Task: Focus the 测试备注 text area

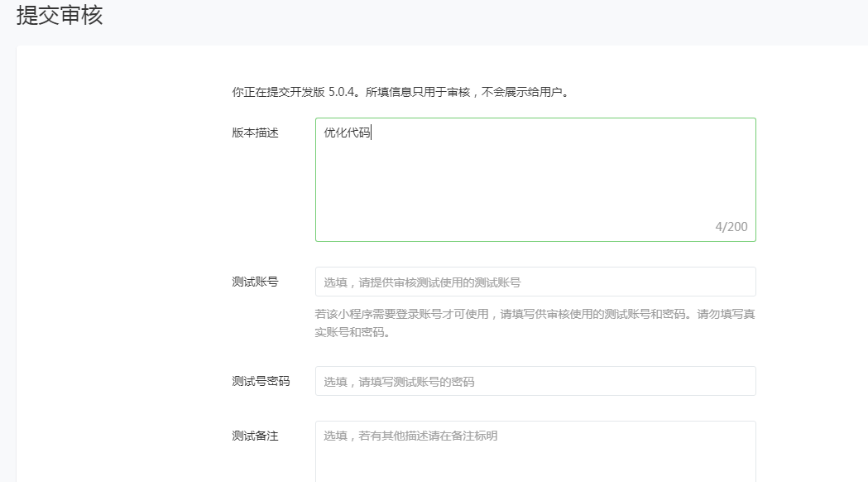Action: click(535, 451)
